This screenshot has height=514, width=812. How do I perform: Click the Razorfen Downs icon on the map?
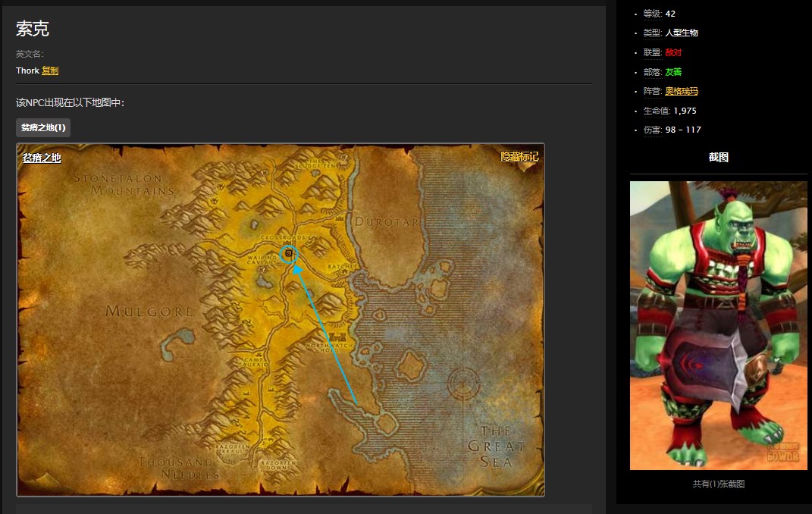click(276, 462)
